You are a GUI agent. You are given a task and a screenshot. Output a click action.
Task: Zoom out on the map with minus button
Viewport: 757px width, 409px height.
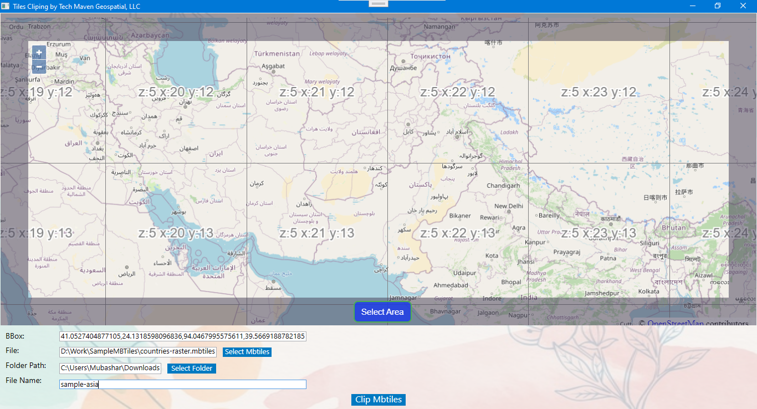pos(39,67)
